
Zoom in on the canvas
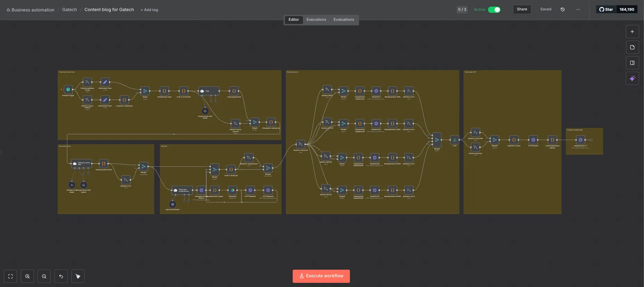tap(27, 276)
